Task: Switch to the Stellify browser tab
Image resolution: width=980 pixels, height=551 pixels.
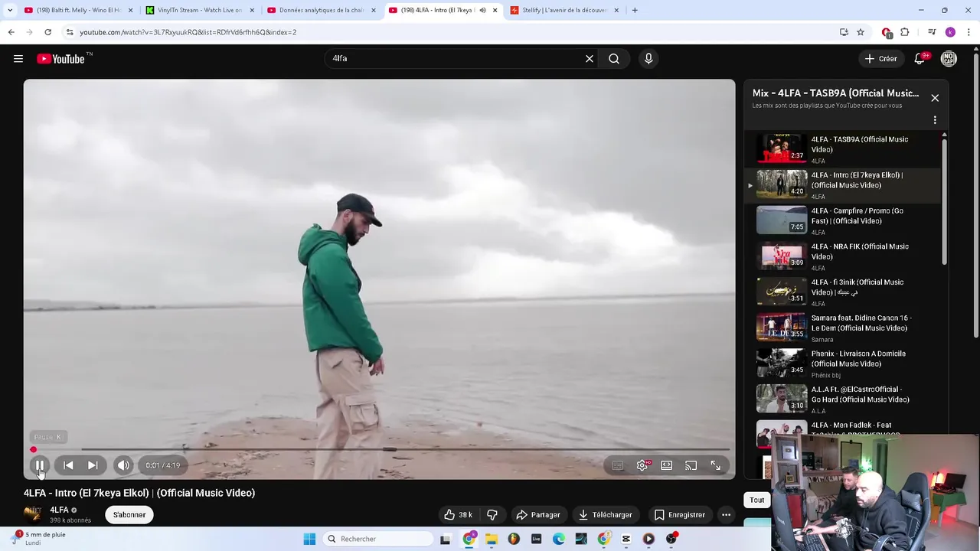Action: coord(563,10)
